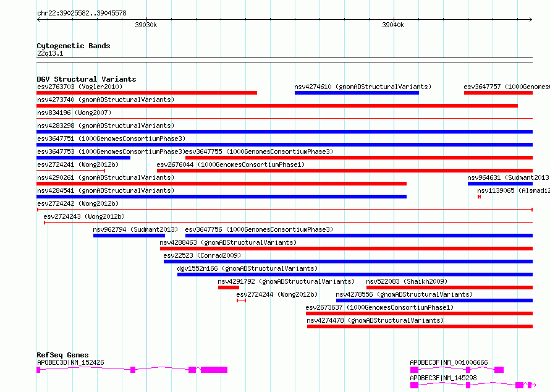Open variant nsv4283298 details

[106, 126]
